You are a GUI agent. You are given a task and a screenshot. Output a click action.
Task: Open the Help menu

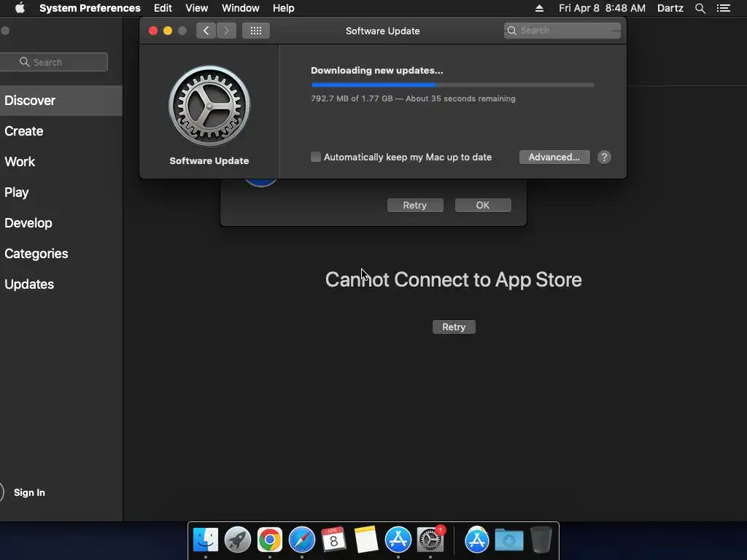(284, 8)
